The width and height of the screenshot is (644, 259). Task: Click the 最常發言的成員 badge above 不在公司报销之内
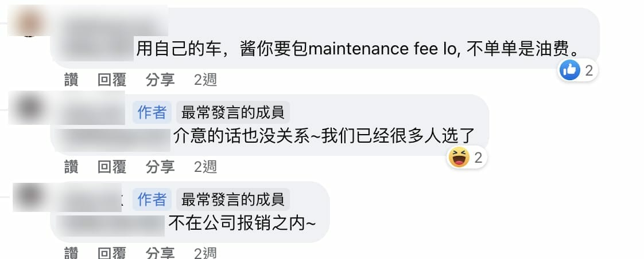tap(233, 199)
